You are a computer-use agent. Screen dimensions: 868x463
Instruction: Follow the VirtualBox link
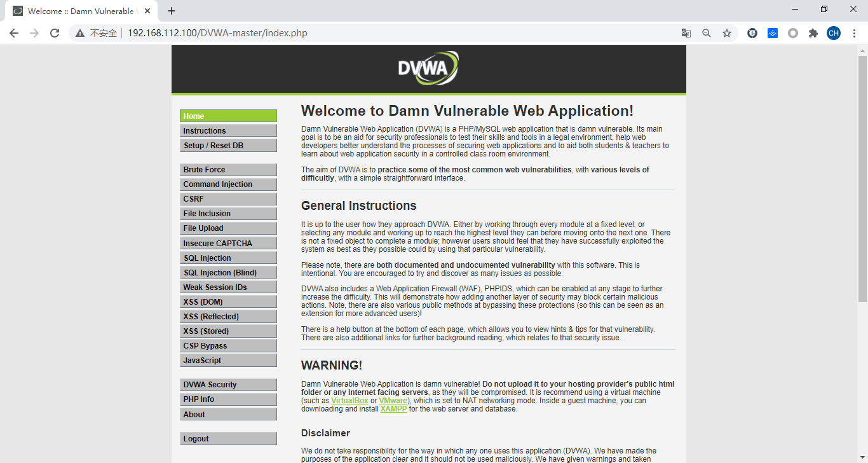coord(349,401)
